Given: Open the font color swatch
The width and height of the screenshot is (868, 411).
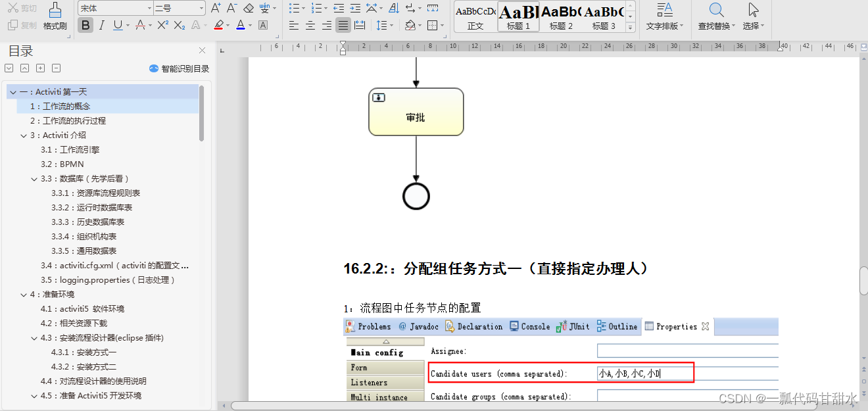Looking at the screenshot, I should (241, 24).
